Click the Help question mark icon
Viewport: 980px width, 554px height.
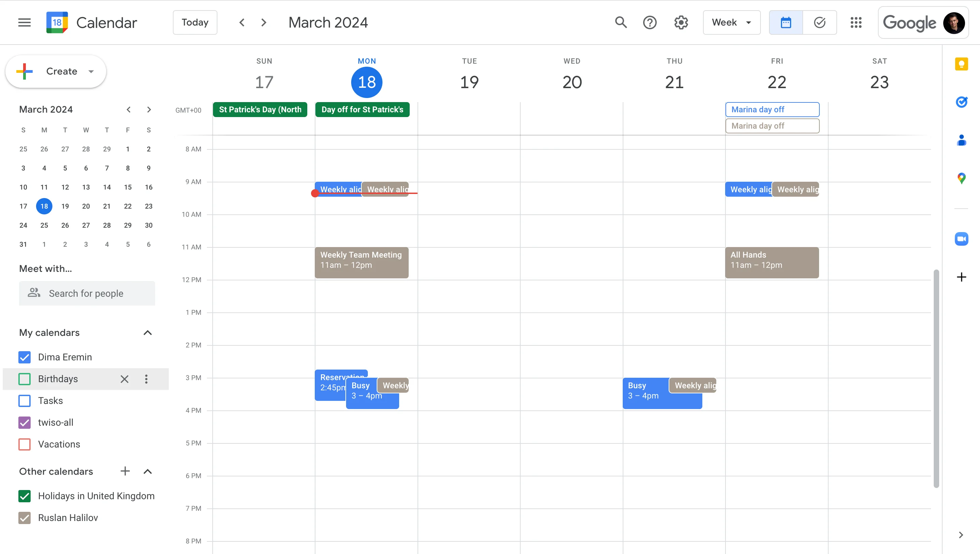650,22
